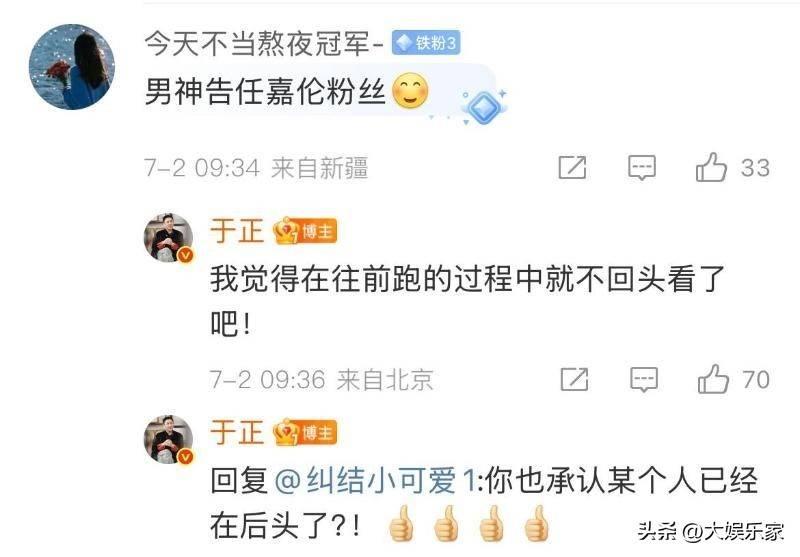The height and width of the screenshot is (557, 800).
Task: Forward 于正's reply about 往前跑
Action: tap(574, 379)
